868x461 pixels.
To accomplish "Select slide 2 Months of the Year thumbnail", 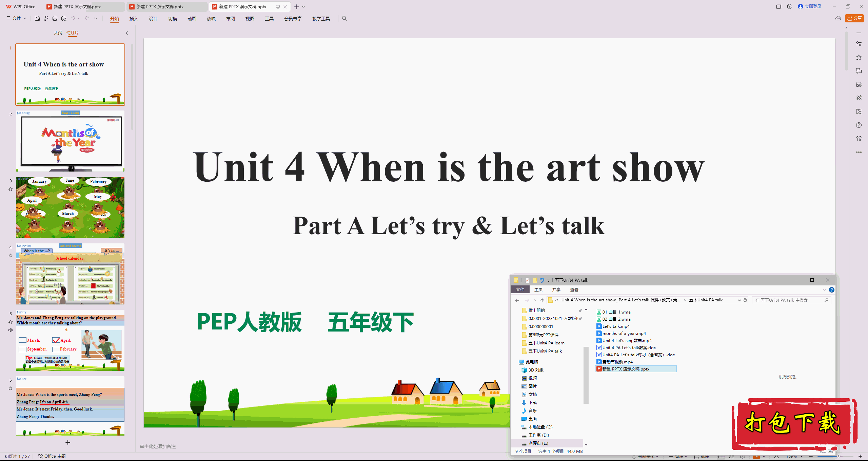I will tap(70, 141).
